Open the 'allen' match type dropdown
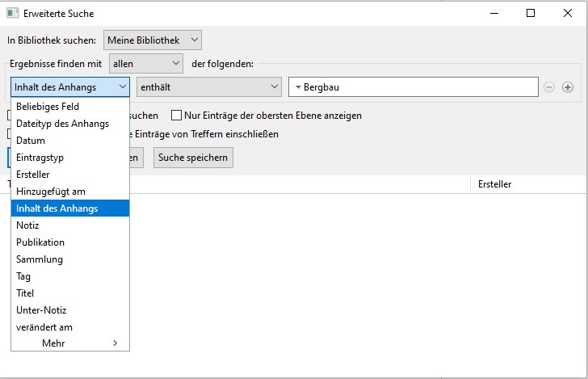The height and width of the screenshot is (379, 588). [x=146, y=63]
